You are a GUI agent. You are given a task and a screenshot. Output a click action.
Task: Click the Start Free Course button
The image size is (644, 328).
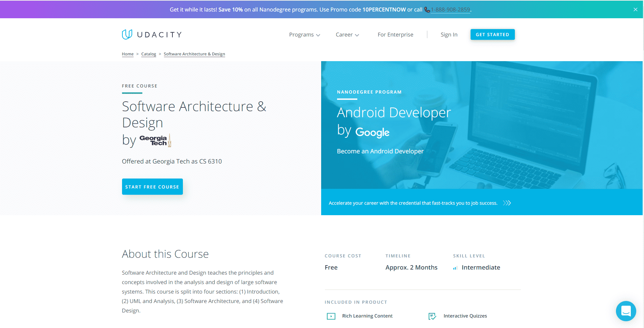(152, 186)
